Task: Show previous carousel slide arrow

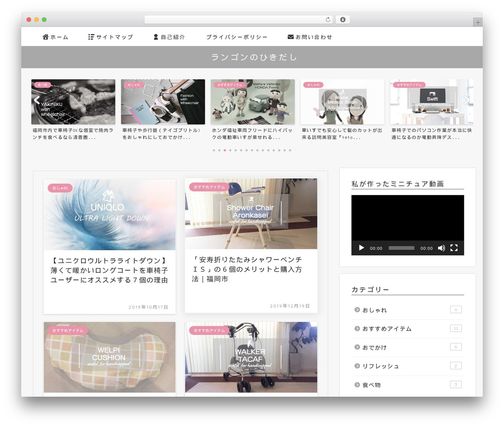Action: tap(37, 100)
